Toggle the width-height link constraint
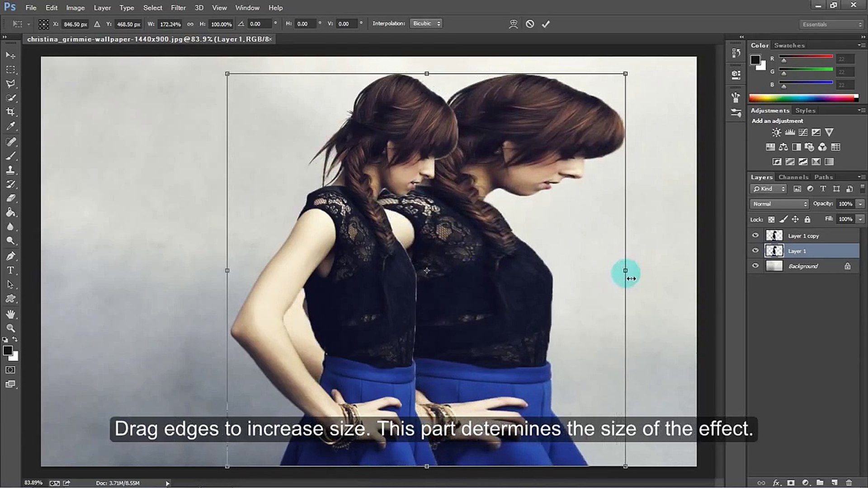868x488 pixels. [x=190, y=24]
